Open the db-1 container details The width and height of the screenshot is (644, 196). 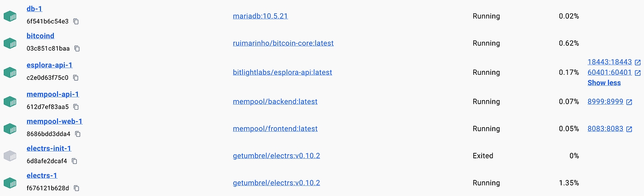34,9
